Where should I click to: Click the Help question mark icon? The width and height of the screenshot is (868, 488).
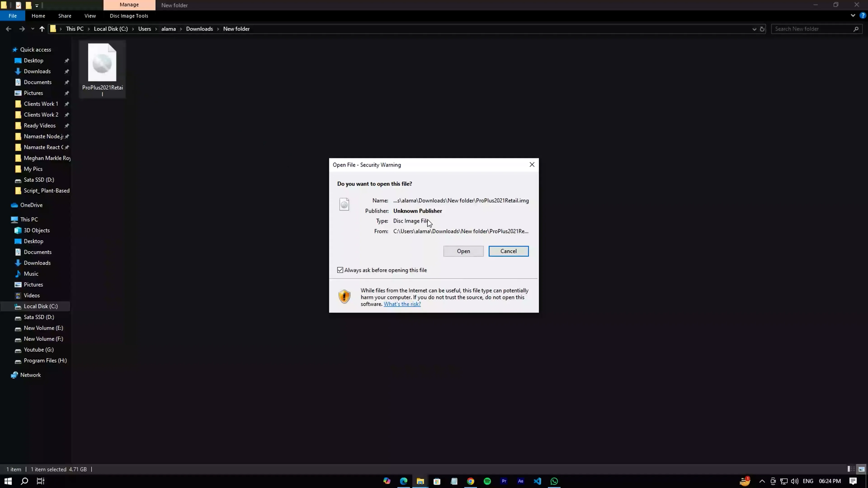pyautogui.click(x=863, y=16)
